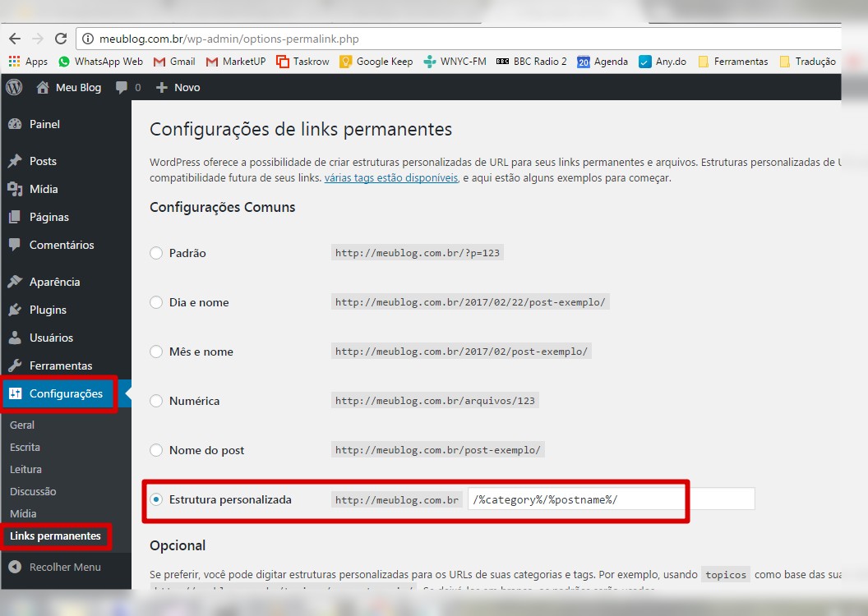868x616 pixels.
Task: Select Mídia settings submenu
Action: (23, 513)
